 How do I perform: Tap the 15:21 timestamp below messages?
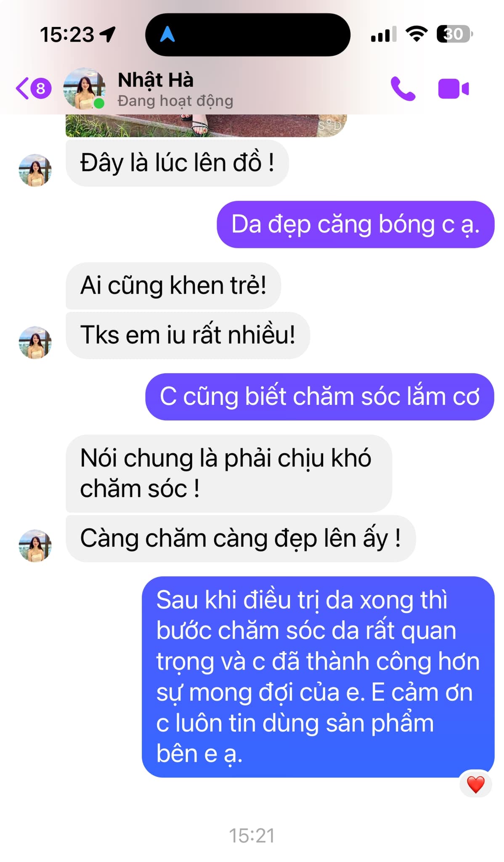(x=252, y=836)
